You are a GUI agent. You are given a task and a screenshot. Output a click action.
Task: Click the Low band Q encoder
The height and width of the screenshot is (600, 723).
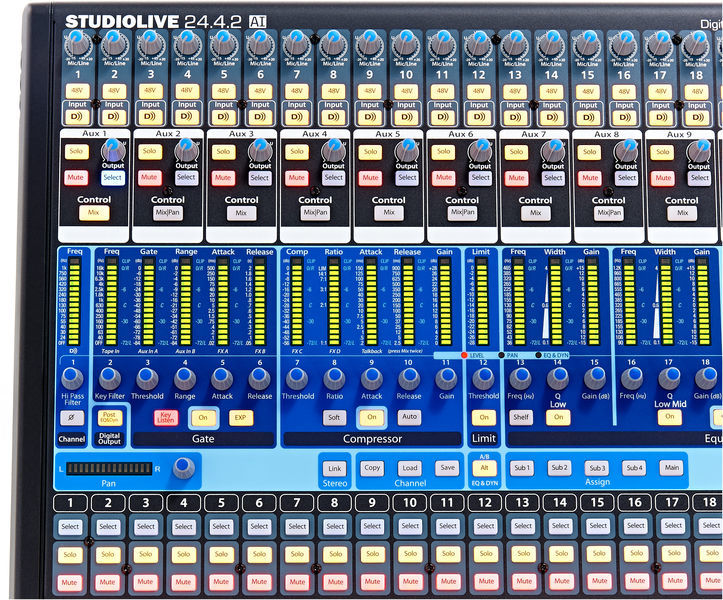click(x=557, y=378)
